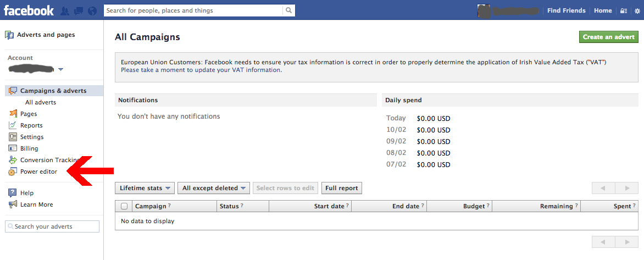Viewport: 644px width, 260px height.
Task: Open friend requests icon in top bar
Action: click(x=64, y=11)
